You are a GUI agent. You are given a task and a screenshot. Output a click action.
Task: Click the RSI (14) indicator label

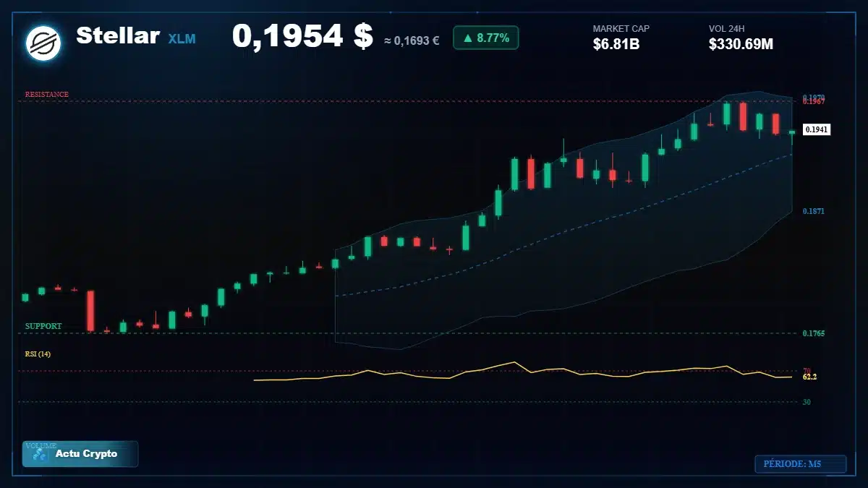coord(38,354)
